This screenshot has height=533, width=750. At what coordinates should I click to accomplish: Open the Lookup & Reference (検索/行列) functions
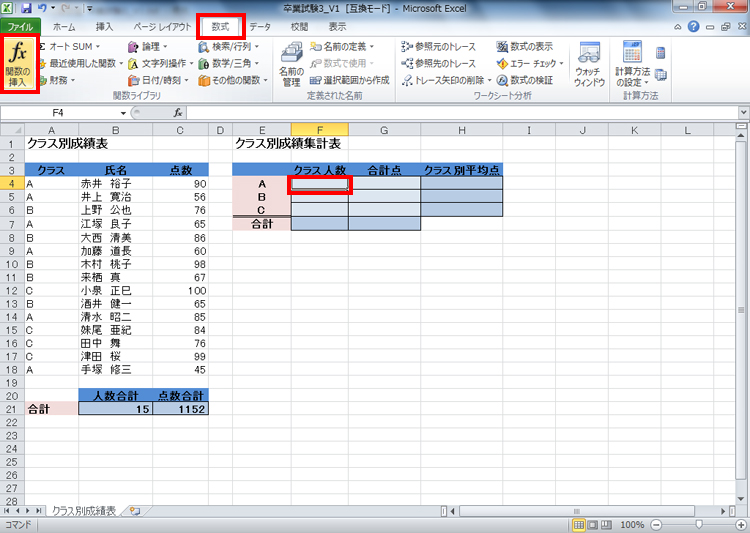(229, 46)
